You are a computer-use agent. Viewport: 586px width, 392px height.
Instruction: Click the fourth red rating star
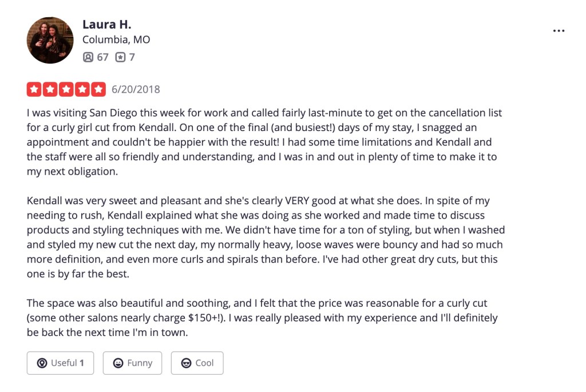(x=83, y=89)
